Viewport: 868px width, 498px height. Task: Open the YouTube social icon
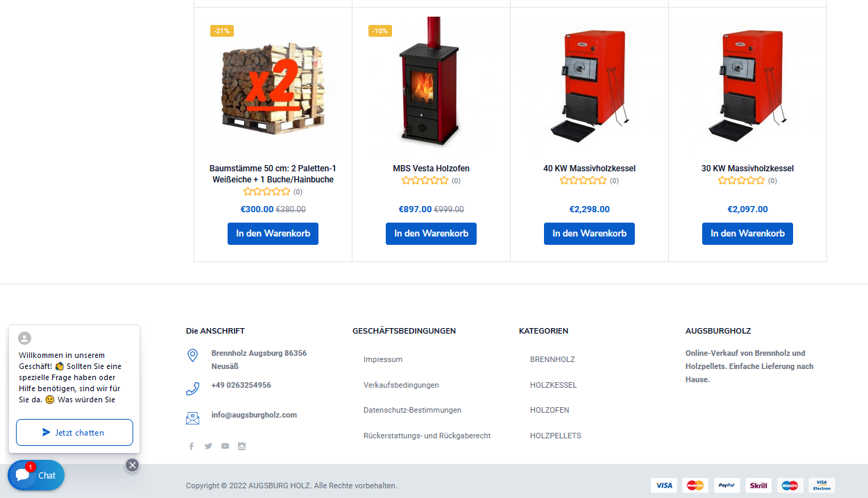click(x=225, y=446)
